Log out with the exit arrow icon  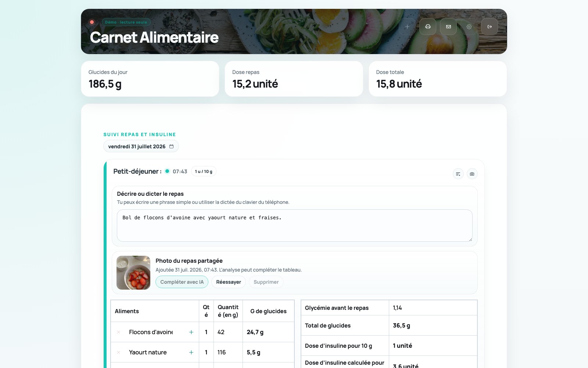pos(490,27)
